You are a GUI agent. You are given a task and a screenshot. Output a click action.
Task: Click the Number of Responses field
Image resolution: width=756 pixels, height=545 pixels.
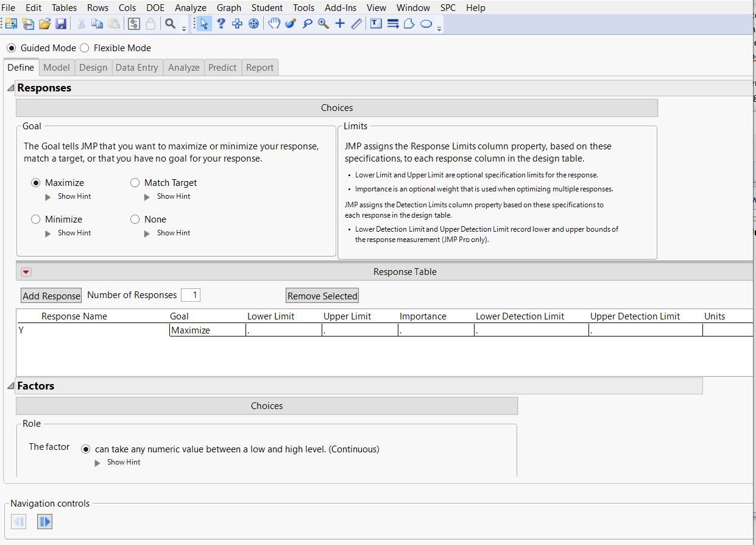(191, 295)
